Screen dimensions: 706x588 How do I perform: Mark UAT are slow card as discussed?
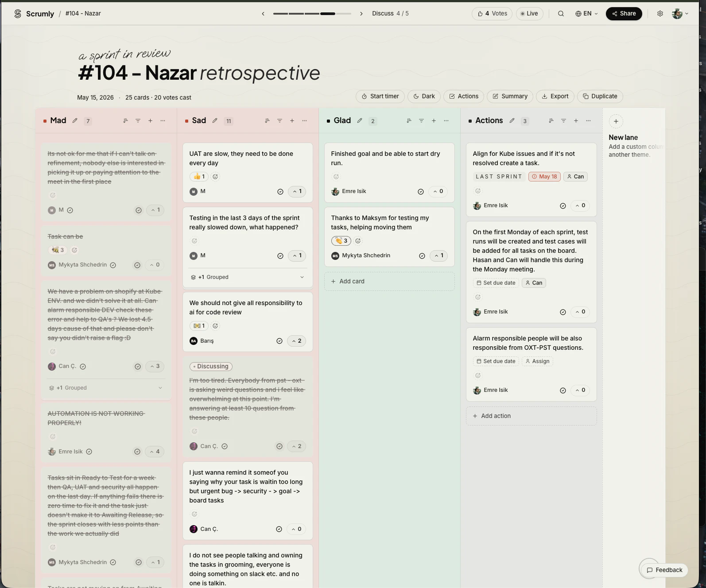pos(280,192)
